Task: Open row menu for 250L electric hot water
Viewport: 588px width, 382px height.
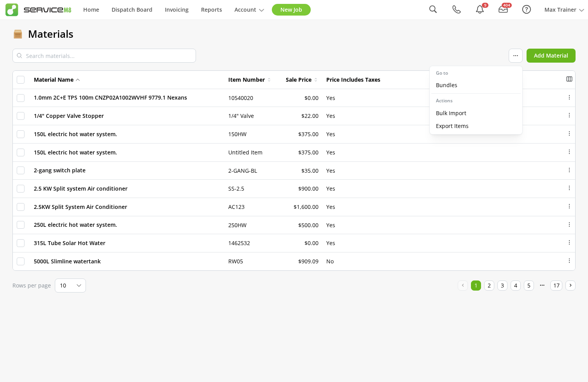Action: click(x=569, y=224)
